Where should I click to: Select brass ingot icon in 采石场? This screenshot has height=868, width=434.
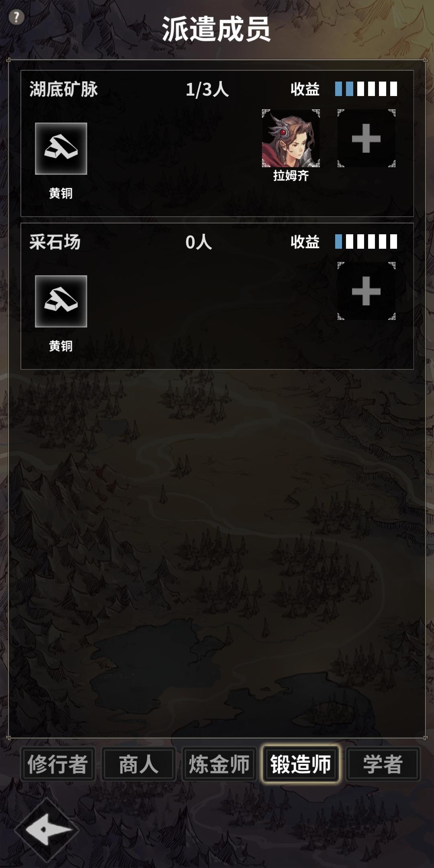61,301
